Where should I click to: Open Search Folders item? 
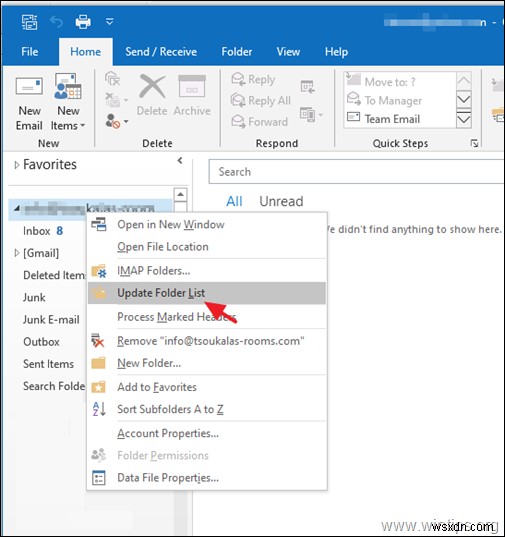point(54,386)
